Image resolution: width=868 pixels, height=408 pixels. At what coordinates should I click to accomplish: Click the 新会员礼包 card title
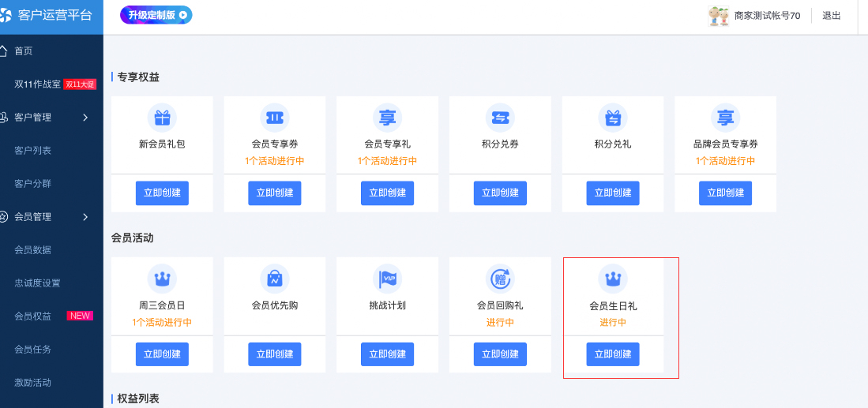click(x=162, y=144)
